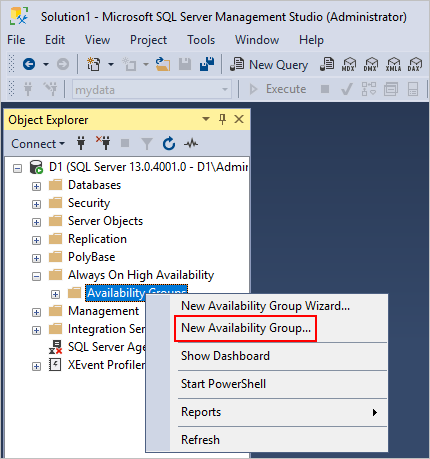Click the Object Explorer refresh icon
This screenshot has height=459, width=430.
click(x=169, y=143)
